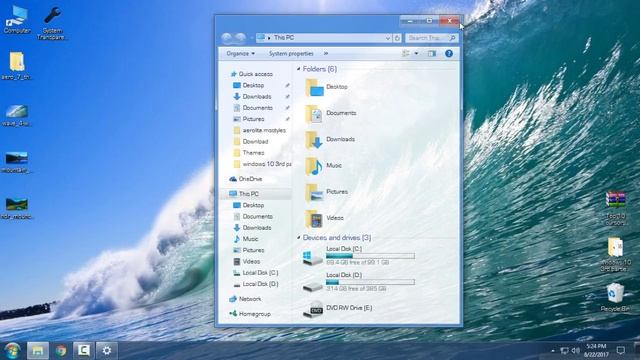
Task: Click the taskbar clock showing 5:24 PM
Action: click(596, 351)
